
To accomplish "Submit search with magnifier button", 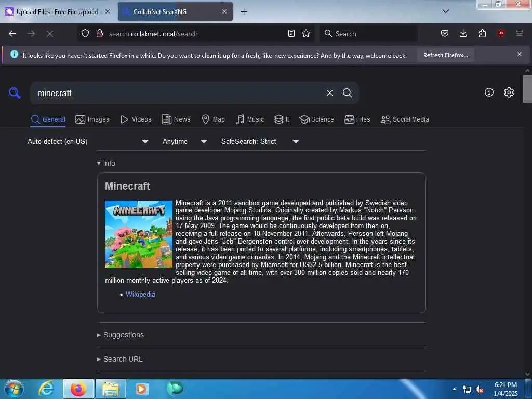I will coord(347,92).
